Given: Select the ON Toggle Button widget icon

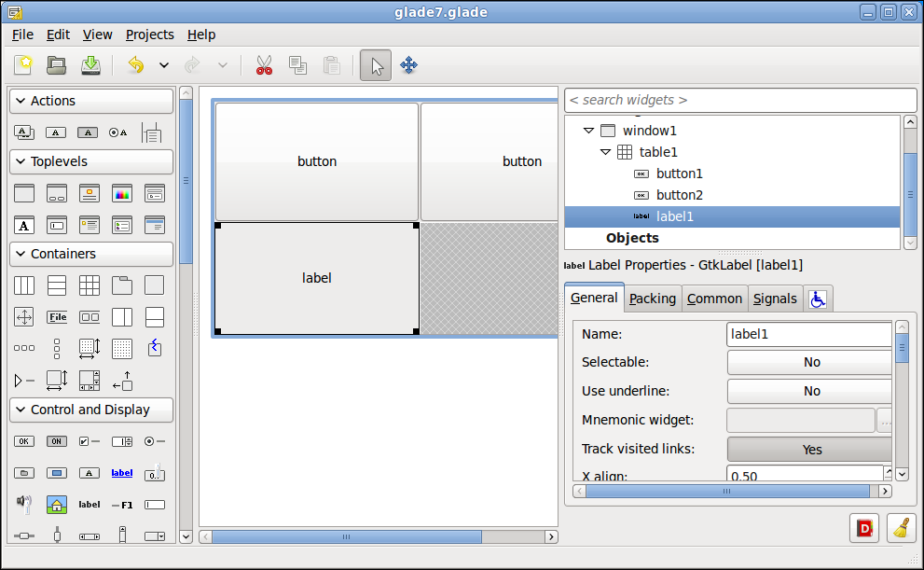Looking at the screenshot, I should [57, 441].
